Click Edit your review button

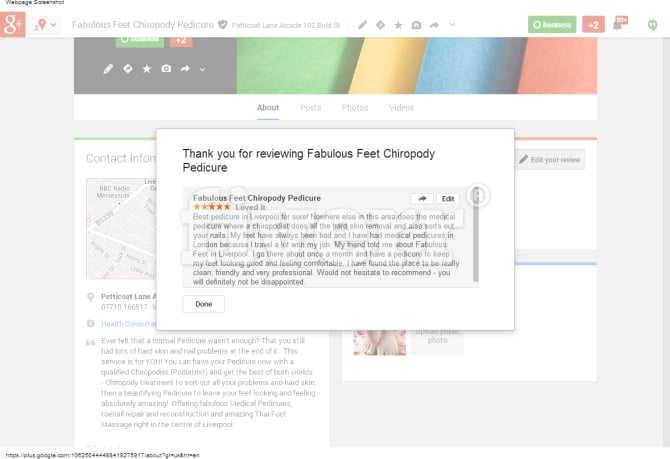[550, 159]
